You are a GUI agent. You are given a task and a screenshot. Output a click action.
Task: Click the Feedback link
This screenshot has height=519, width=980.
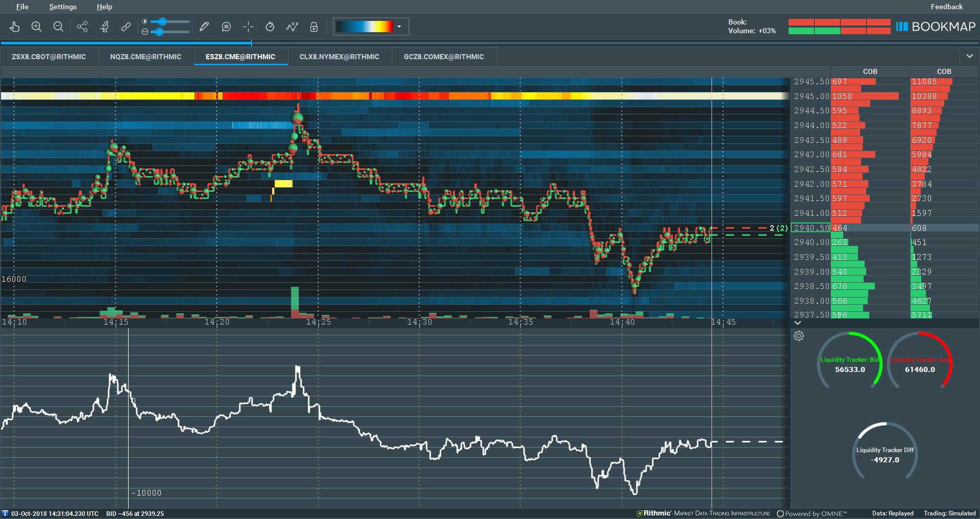tap(946, 7)
